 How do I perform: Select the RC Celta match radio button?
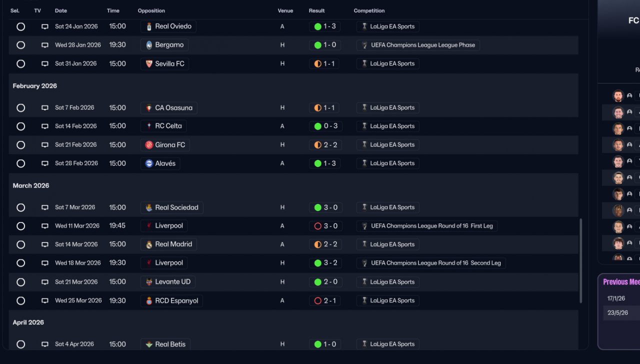[x=20, y=126]
